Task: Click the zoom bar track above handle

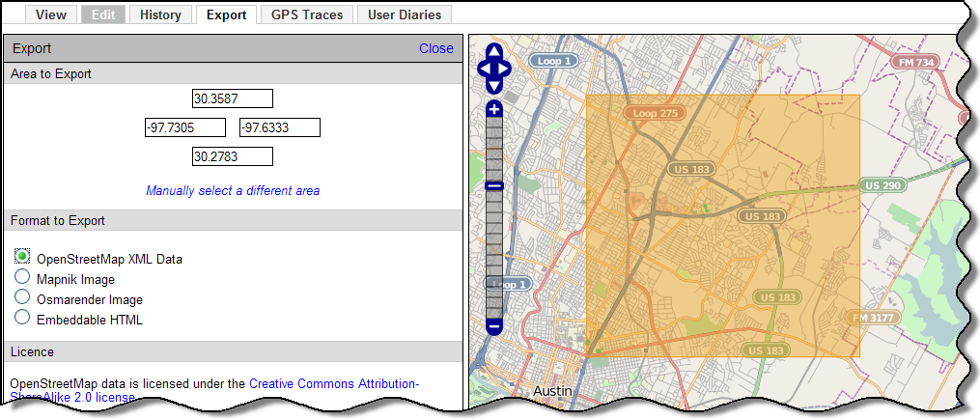Action: pos(493,149)
